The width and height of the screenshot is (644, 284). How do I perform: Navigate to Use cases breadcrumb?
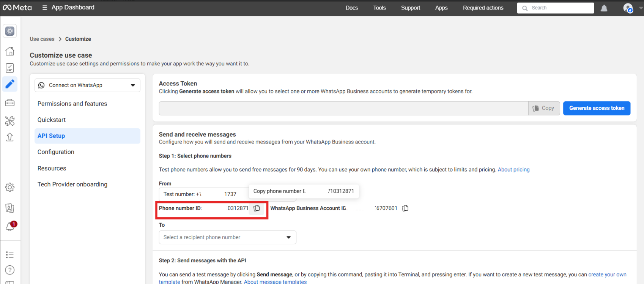point(42,39)
